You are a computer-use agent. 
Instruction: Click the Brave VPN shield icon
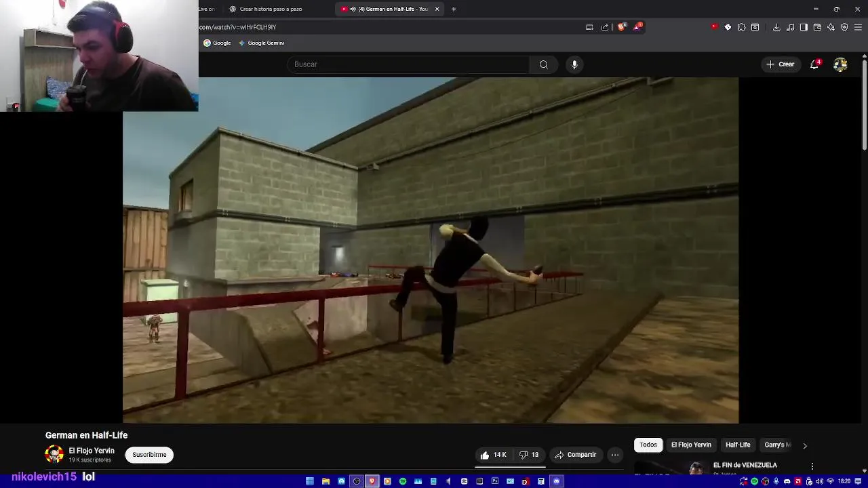coord(844,27)
